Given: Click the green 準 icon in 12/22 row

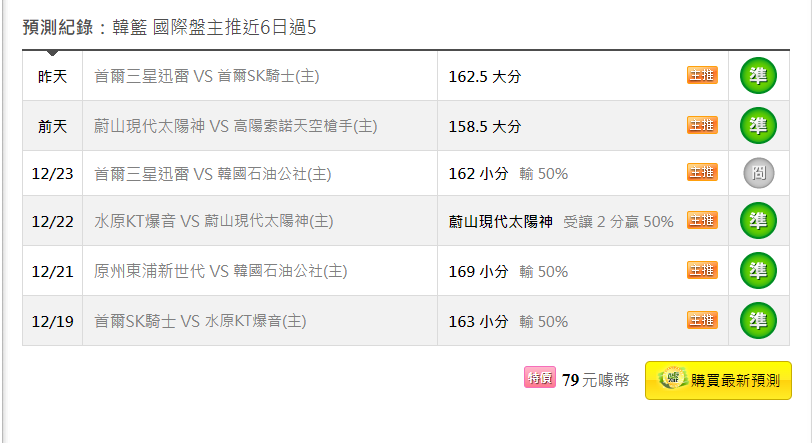Looking at the screenshot, I should tap(758, 221).
